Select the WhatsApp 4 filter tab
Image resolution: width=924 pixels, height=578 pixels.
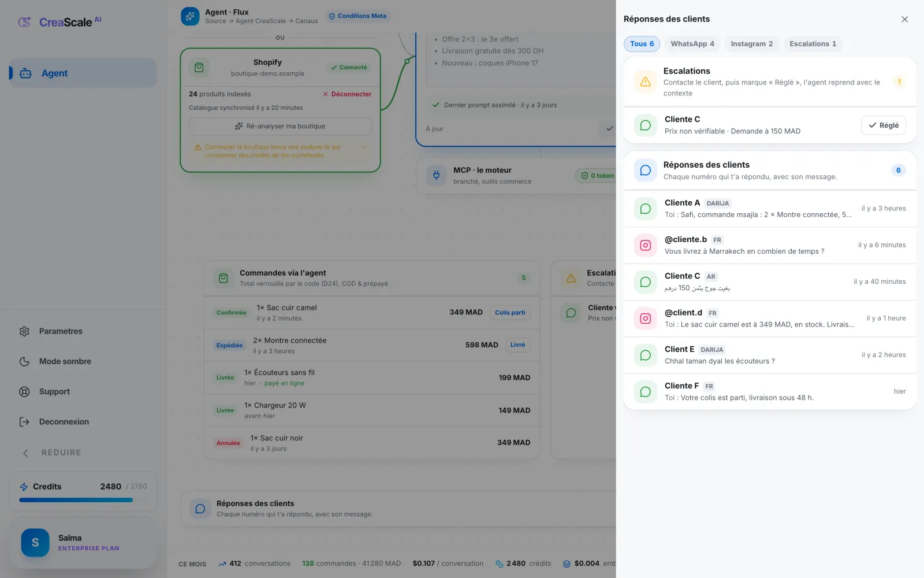692,44
